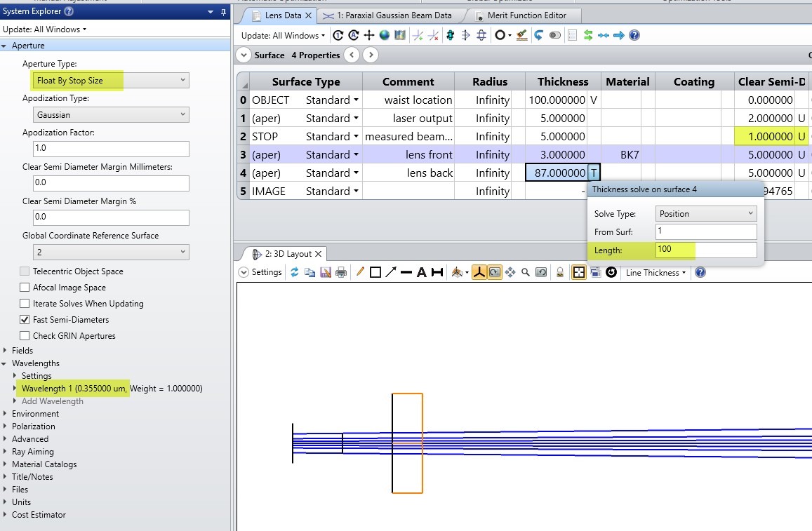Open the Line Thickness dropdown
812x531 pixels.
tap(655, 272)
